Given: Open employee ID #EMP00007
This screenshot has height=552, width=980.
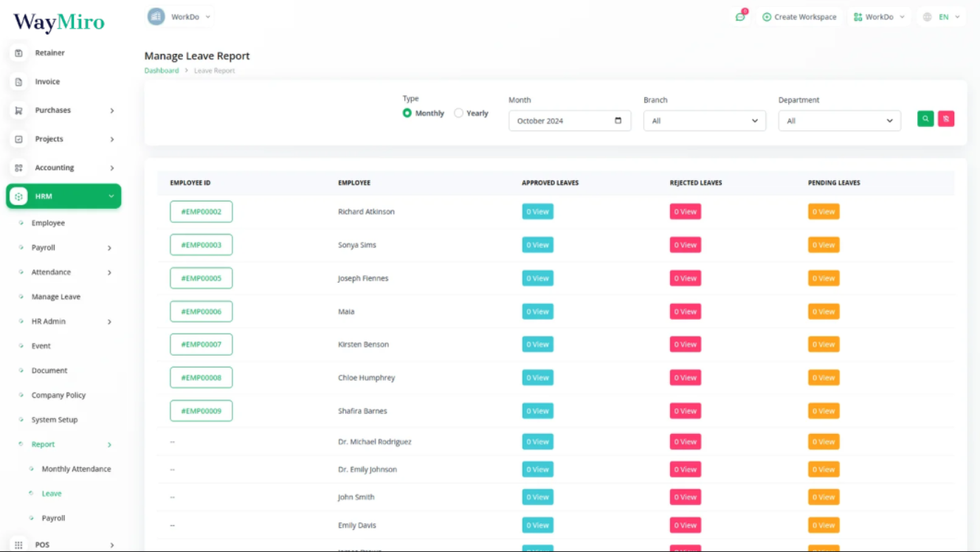Looking at the screenshot, I should click(x=201, y=345).
